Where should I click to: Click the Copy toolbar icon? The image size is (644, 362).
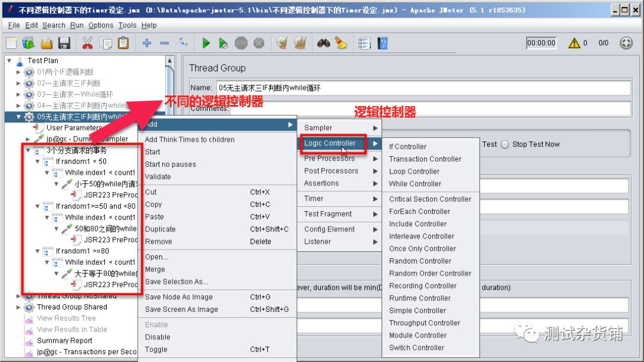coord(106,43)
